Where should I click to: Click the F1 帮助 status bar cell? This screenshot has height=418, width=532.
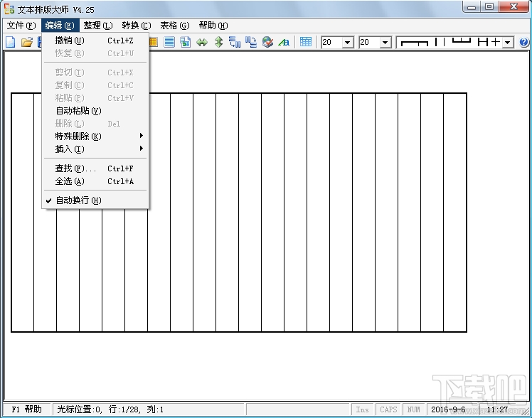click(27, 409)
